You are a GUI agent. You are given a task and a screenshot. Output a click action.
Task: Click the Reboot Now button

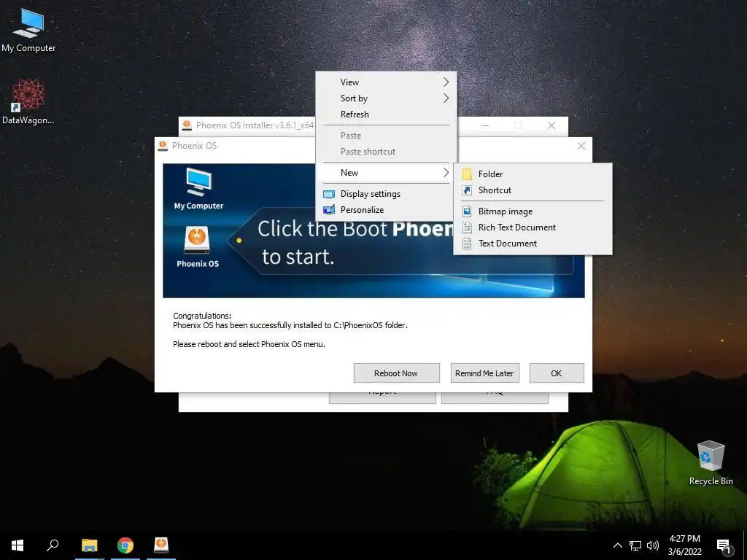pyautogui.click(x=396, y=373)
